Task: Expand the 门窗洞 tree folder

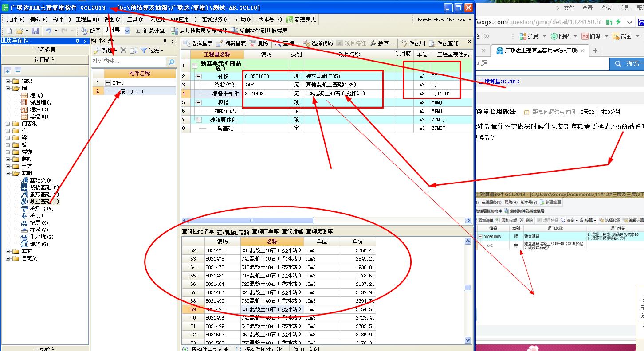Action: [x=8, y=124]
